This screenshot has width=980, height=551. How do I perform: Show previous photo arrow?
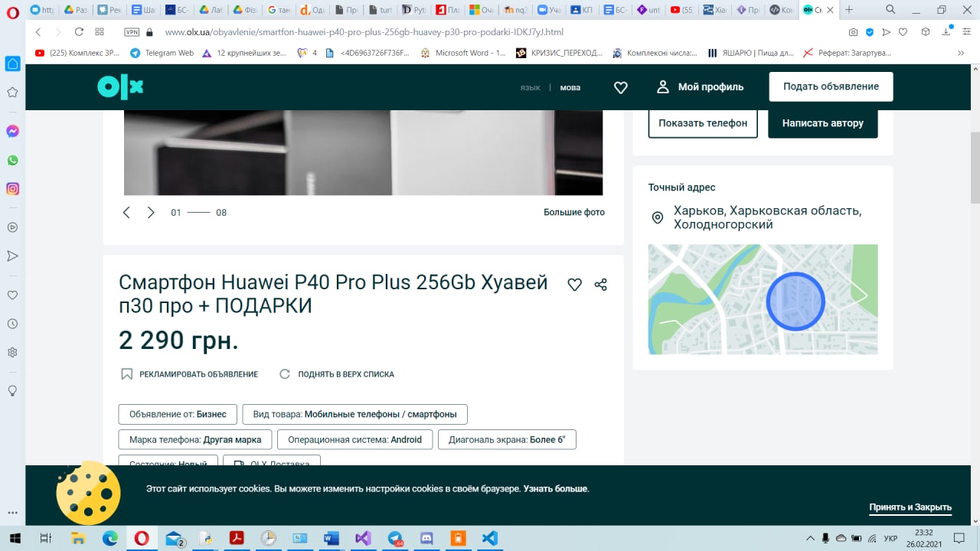click(x=127, y=212)
